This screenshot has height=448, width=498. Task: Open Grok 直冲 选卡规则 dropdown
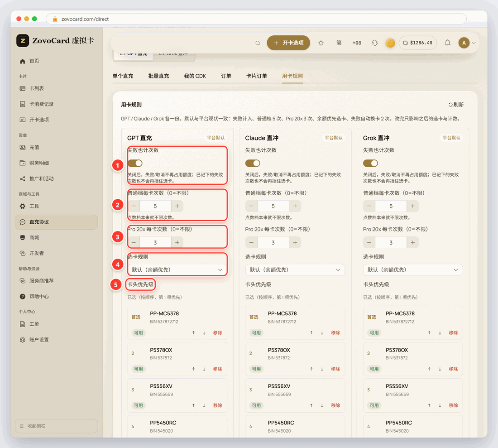413,270
